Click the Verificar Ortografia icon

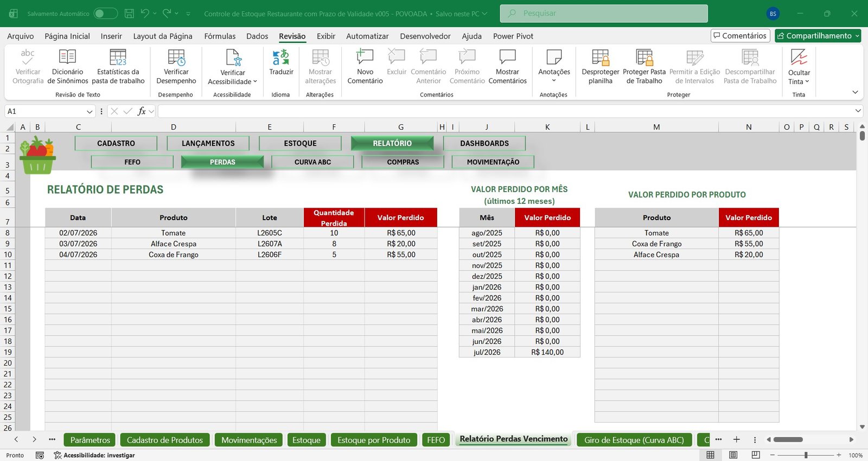tap(28, 56)
